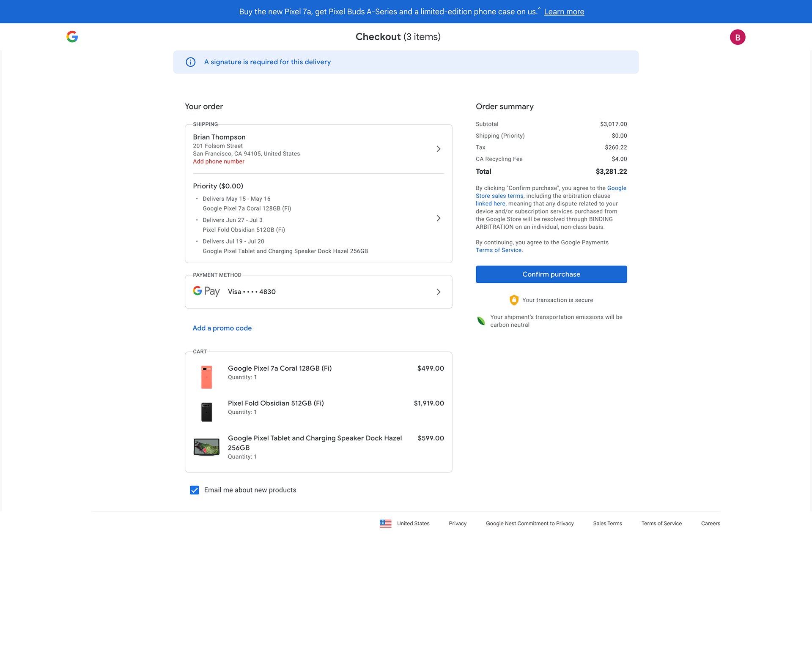Click the Tax $260.22 value

pos(616,147)
